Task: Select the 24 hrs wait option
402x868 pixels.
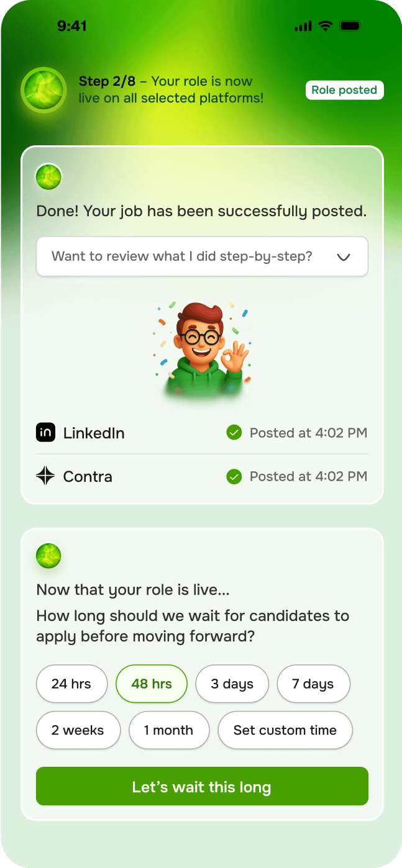Action: pyautogui.click(x=71, y=684)
